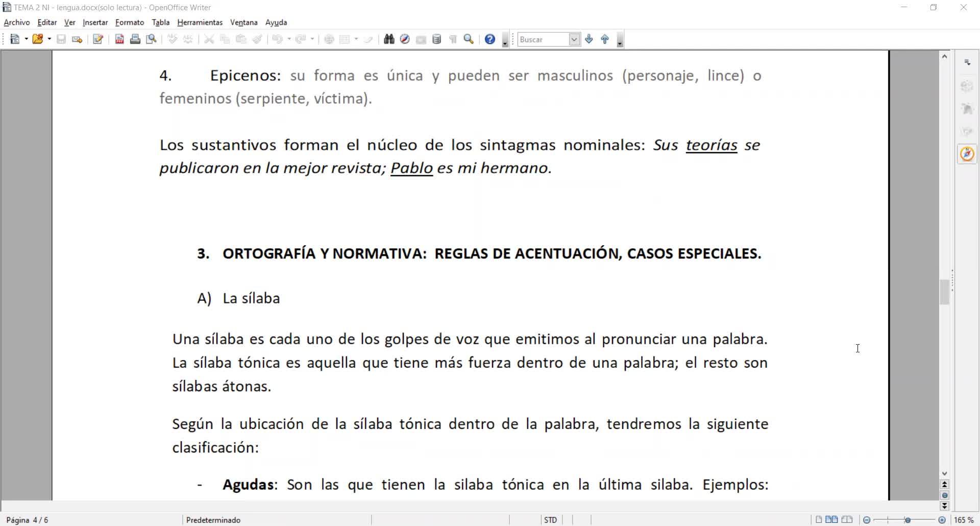Open the Formato menu
Image resolution: width=980 pixels, height=526 pixels.
[130, 22]
